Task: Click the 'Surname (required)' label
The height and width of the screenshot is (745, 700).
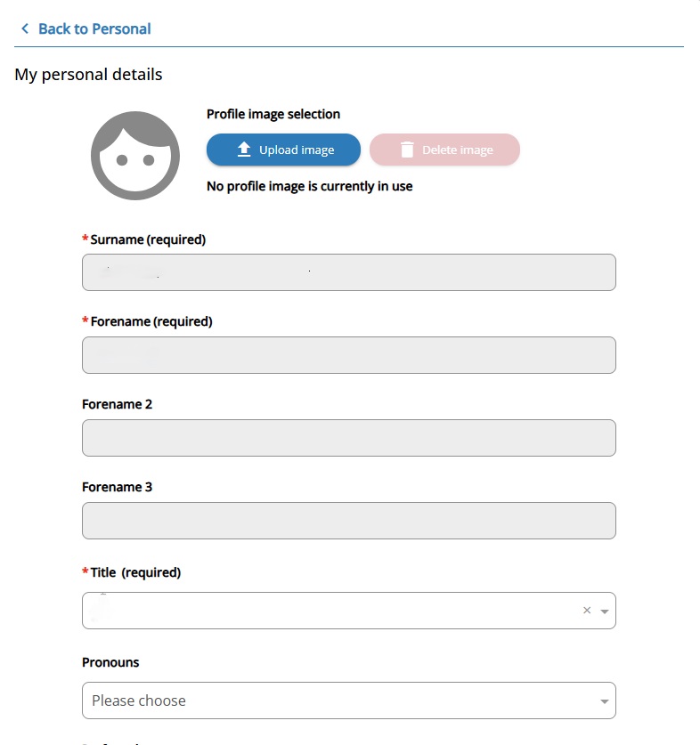Action: pos(148,239)
